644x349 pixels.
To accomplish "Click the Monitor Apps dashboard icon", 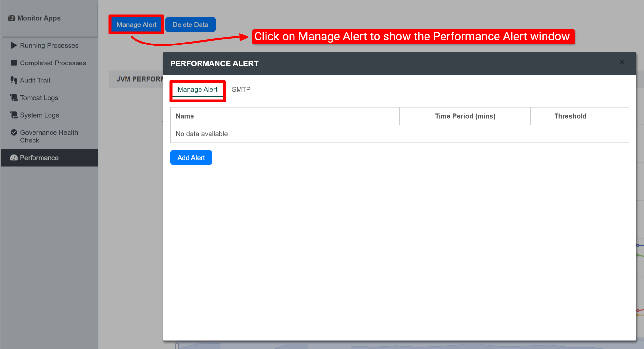I will (x=12, y=18).
